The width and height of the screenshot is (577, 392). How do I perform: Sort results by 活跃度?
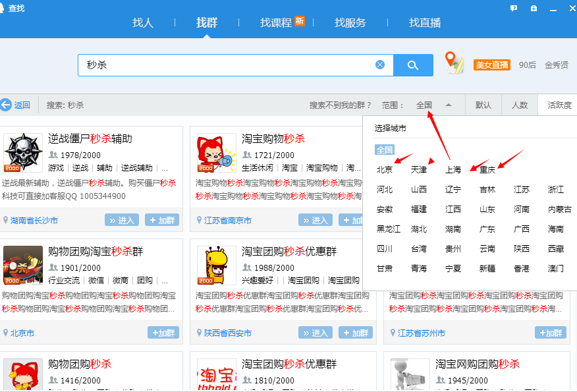coord(559,105)
